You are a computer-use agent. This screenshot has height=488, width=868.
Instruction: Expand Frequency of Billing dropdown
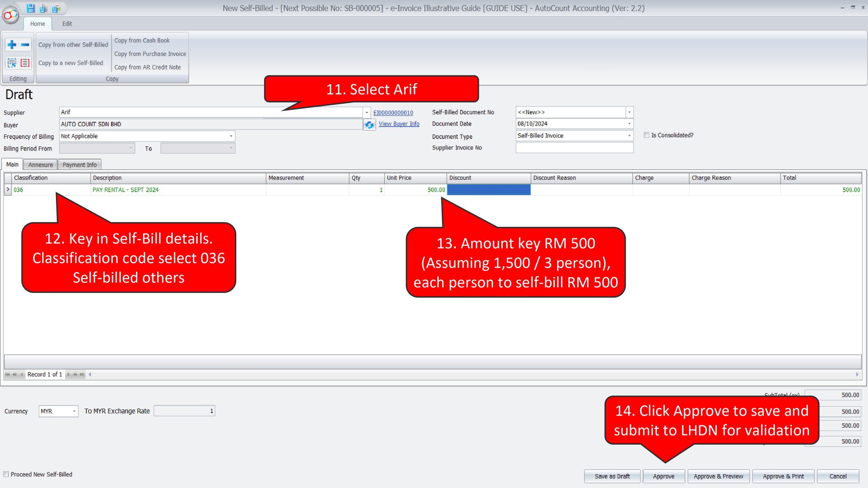(x=231, y=136)
